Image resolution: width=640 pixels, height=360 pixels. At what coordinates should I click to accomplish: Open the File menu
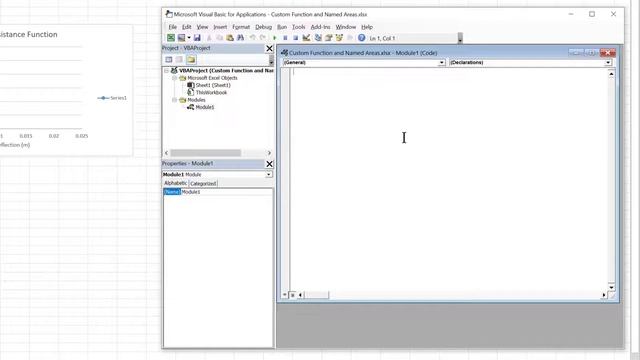[x=173, y=27]
